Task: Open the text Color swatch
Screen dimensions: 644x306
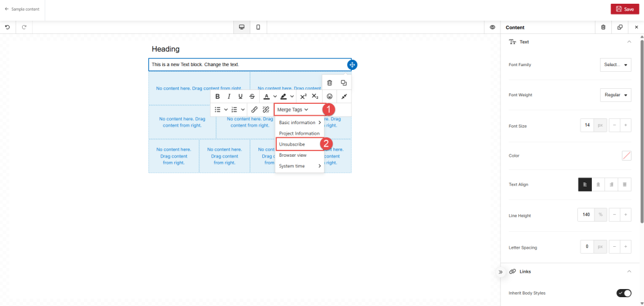Action: (626, 156)
